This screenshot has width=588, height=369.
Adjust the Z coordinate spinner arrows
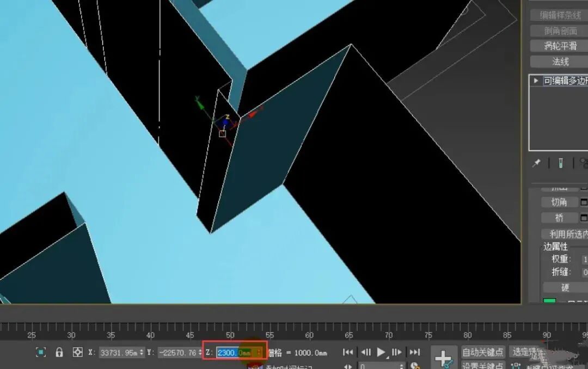click(259, 353)
